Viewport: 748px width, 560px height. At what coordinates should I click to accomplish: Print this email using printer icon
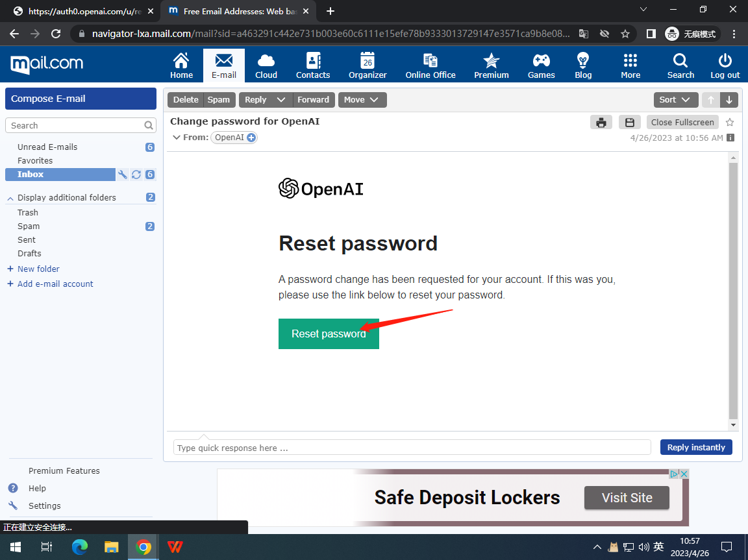pos(601,122)
